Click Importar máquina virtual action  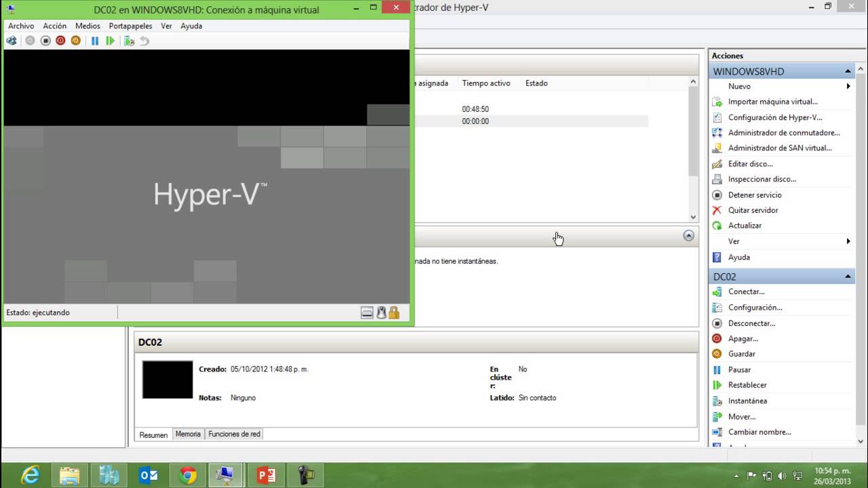click(x=772, y=102)
